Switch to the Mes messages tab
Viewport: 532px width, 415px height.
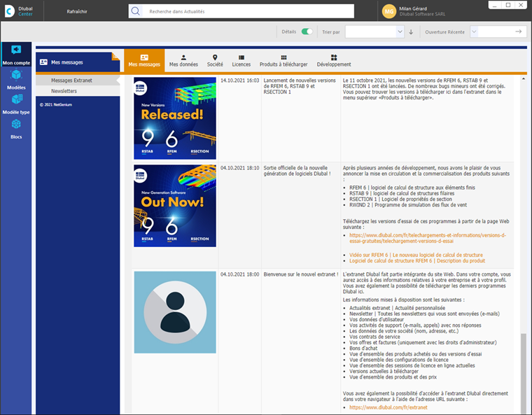(x=144, y=60)
